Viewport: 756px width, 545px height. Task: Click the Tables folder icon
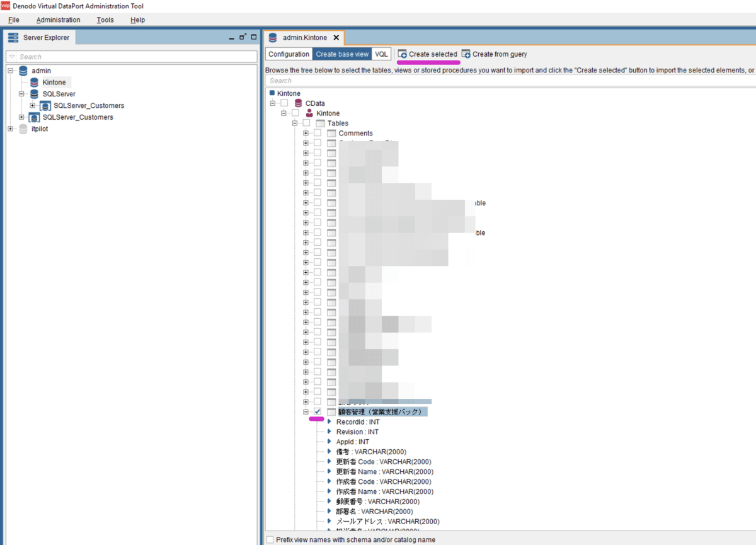pyautogui.click(x=321, y=123)
